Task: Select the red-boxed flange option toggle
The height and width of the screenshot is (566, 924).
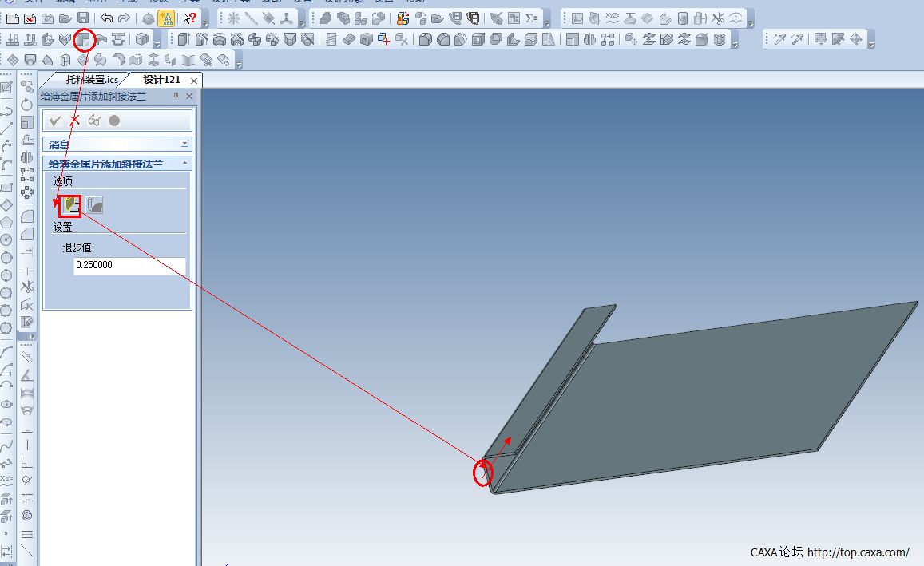Action: click(69, 206)
